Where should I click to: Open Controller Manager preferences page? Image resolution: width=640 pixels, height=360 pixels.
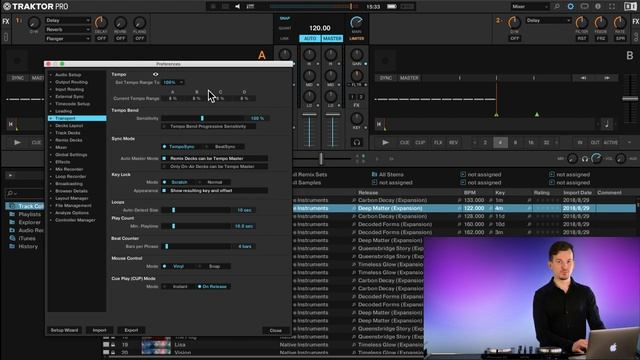tap(75, 220)
